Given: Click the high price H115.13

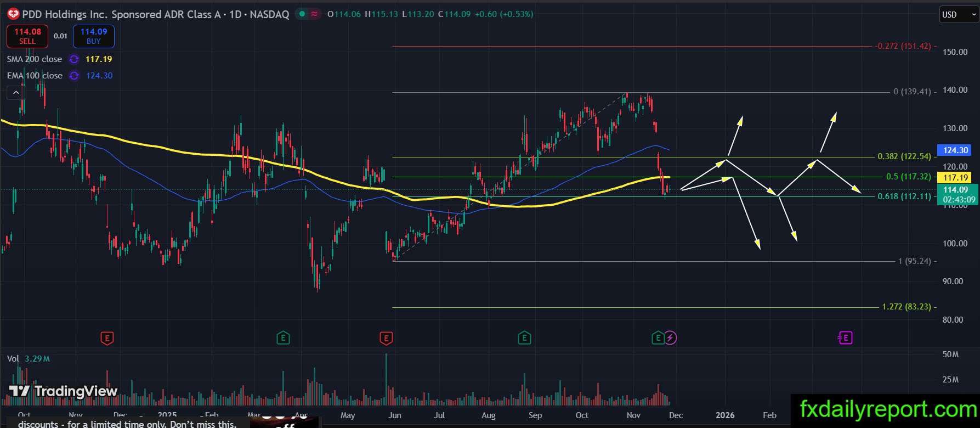Looking at the screenshot, I should click(381, 14).
